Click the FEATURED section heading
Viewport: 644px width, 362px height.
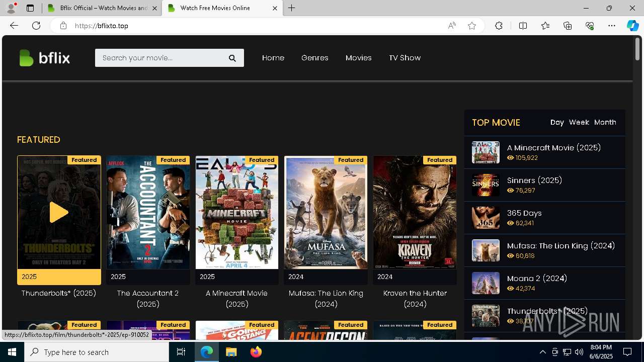39,140
